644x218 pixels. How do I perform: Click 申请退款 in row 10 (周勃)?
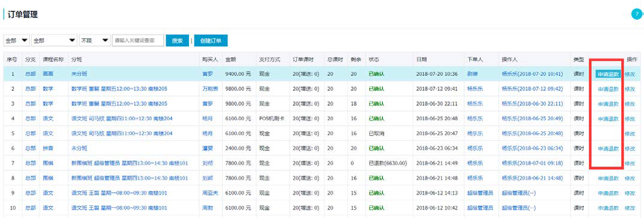(x=608, y=208)
